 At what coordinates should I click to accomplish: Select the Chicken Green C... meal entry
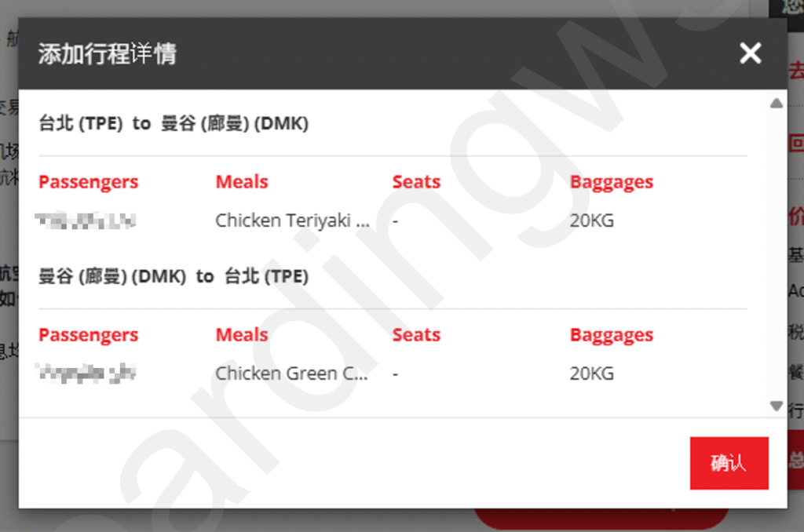pyautogui.click(x=291, y=373)
